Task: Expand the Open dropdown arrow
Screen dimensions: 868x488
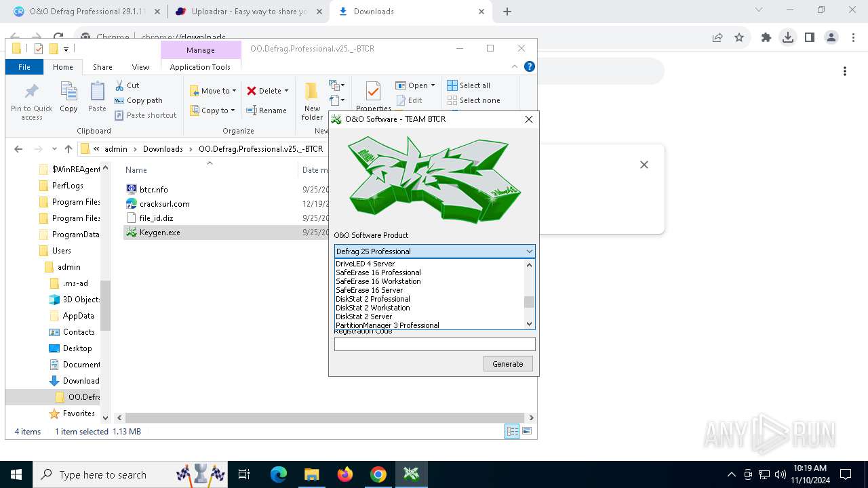Action: 433,85
